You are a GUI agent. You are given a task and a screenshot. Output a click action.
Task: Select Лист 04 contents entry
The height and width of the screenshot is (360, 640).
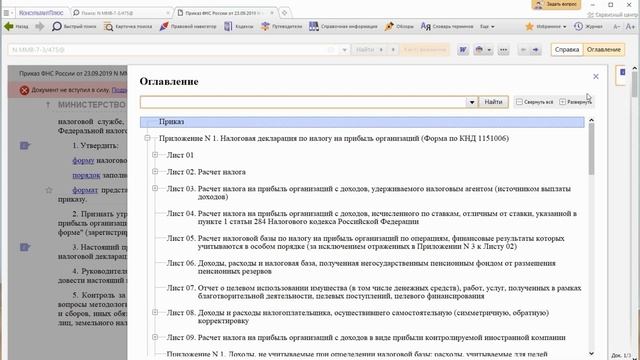pos(371,218)
